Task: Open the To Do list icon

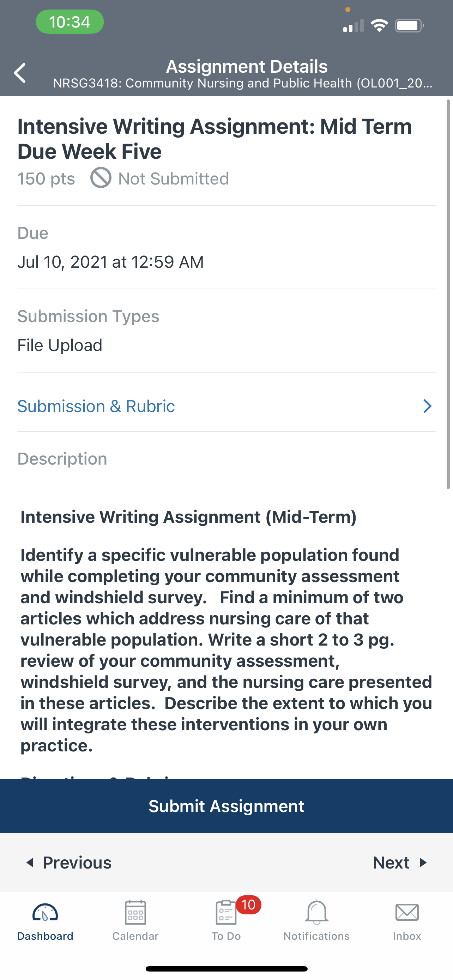Action: 226,912
